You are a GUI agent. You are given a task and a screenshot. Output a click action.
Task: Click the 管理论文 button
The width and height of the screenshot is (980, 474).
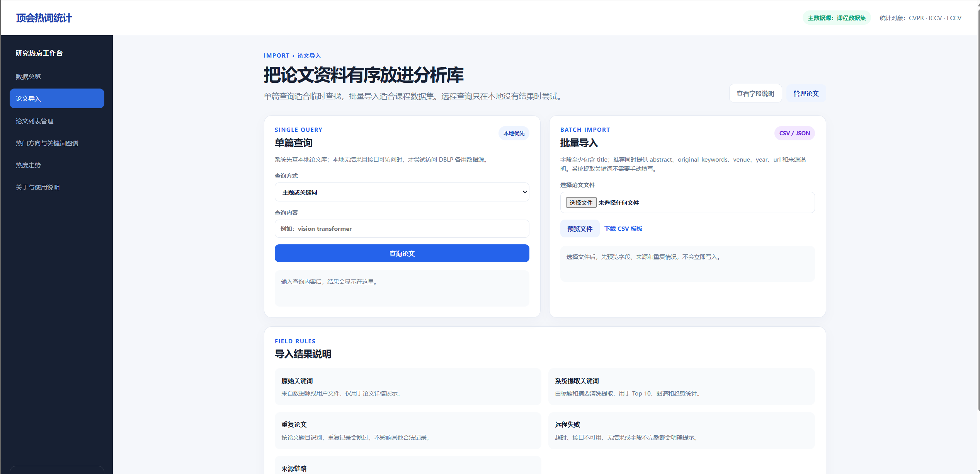pyautogui.click(x=806, y=94)
